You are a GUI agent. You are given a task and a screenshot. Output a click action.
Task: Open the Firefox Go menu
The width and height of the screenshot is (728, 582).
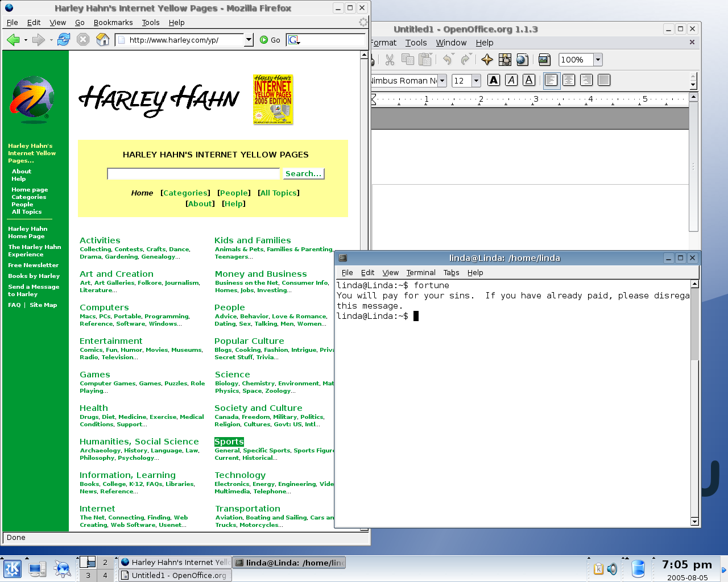[x=80, y=23]
